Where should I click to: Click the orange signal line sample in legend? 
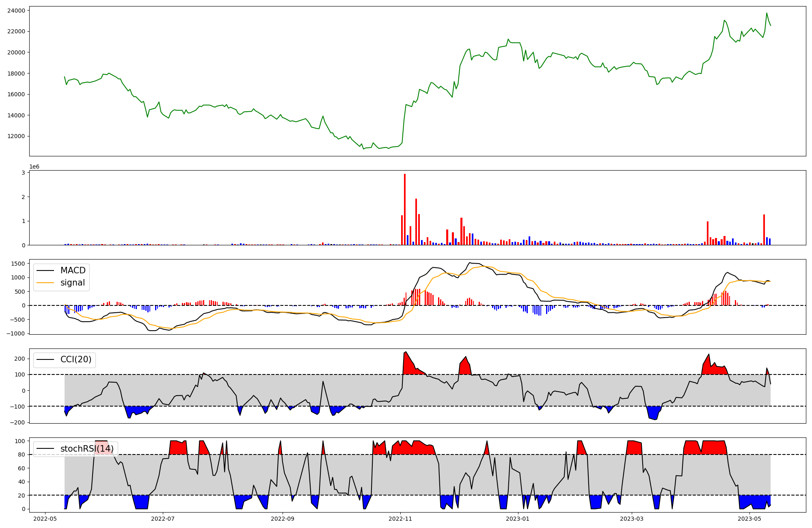coord(45,283)
